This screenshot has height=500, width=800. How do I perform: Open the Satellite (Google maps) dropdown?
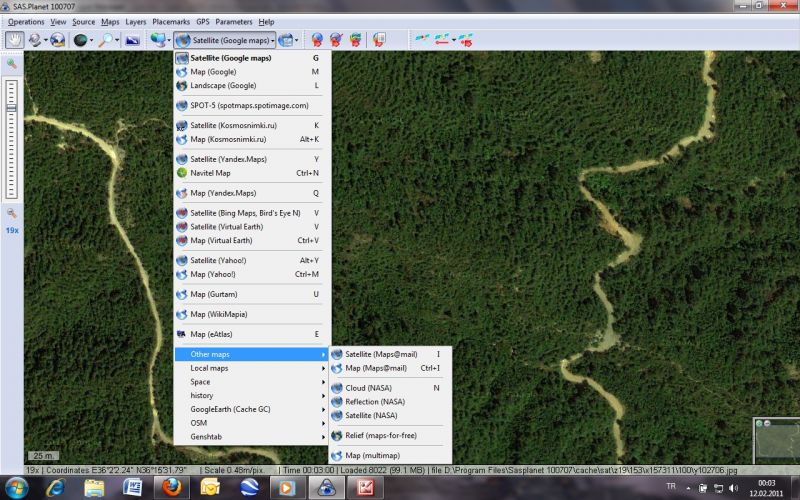[x=225, y=40]
